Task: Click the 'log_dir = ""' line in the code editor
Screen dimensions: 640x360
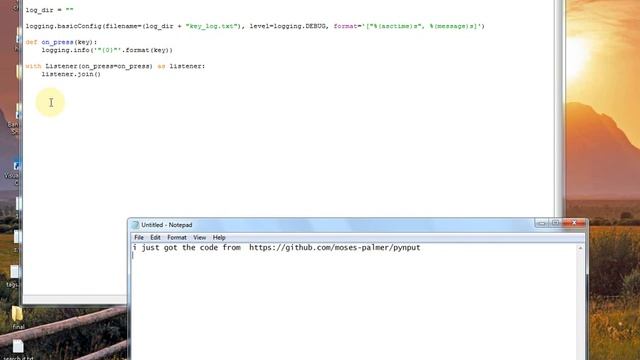Action: tap(49, 10)
